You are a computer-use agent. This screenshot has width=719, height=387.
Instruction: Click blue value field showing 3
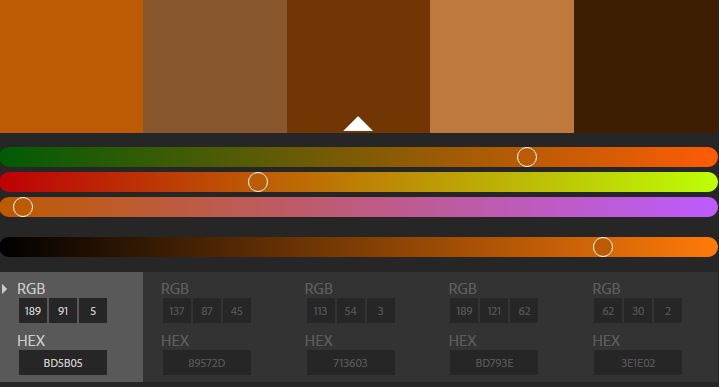(381, 311)
